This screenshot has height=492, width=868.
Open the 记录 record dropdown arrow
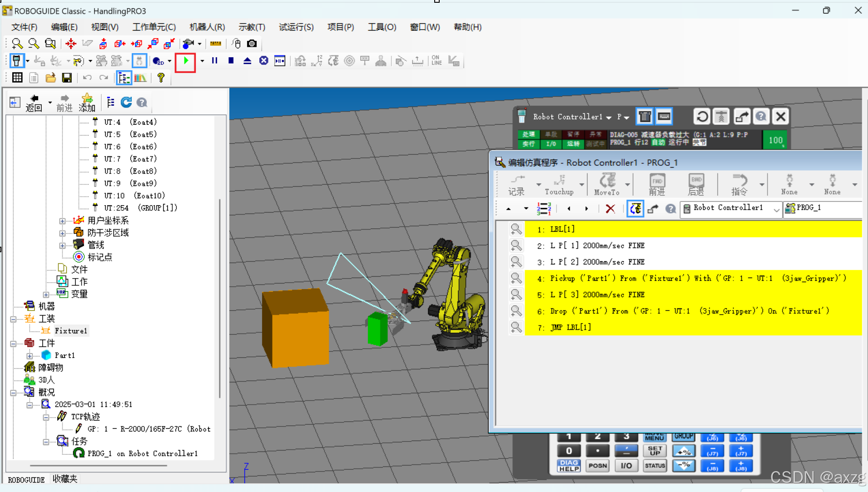[x=538, y=185]
